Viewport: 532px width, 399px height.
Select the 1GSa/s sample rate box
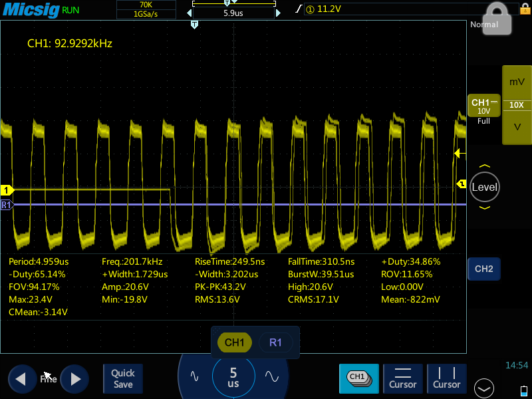146,14
